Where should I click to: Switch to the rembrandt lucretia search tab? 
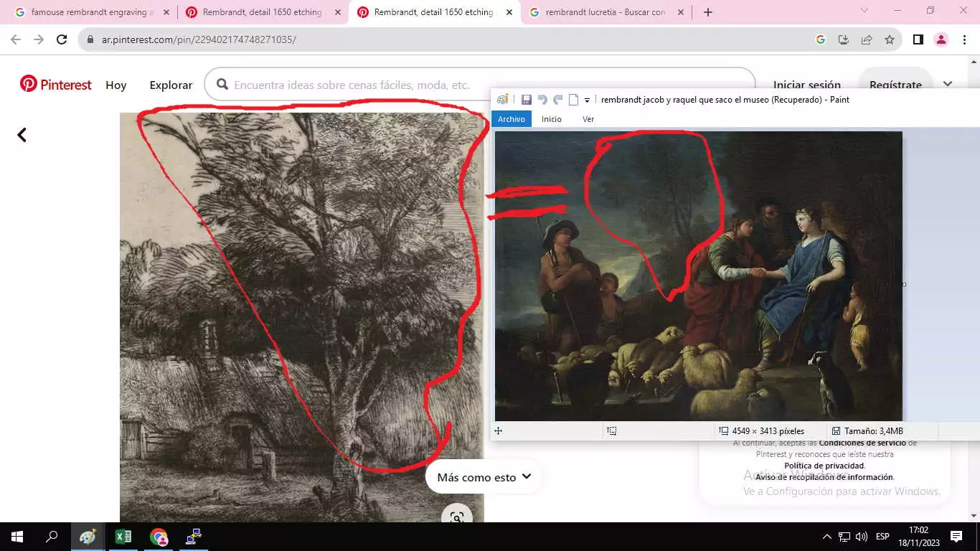[606, 12]
